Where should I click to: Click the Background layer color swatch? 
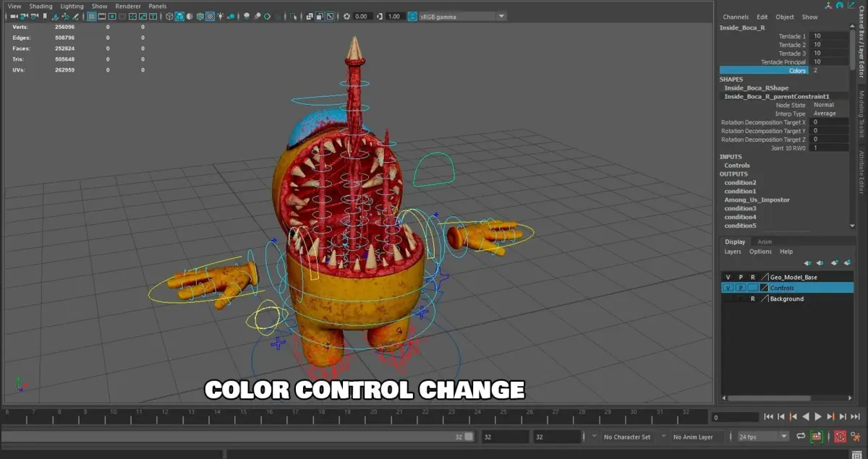click(765, 299)
